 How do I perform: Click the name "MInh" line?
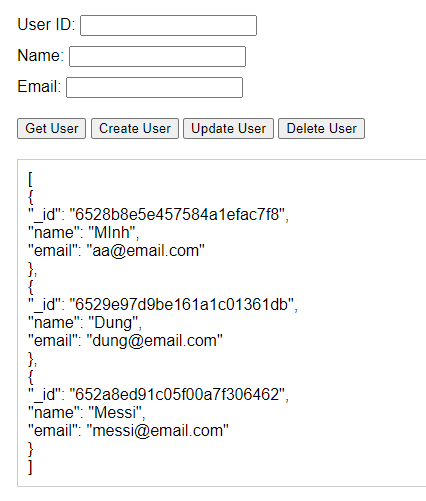[x=83, y=233]
